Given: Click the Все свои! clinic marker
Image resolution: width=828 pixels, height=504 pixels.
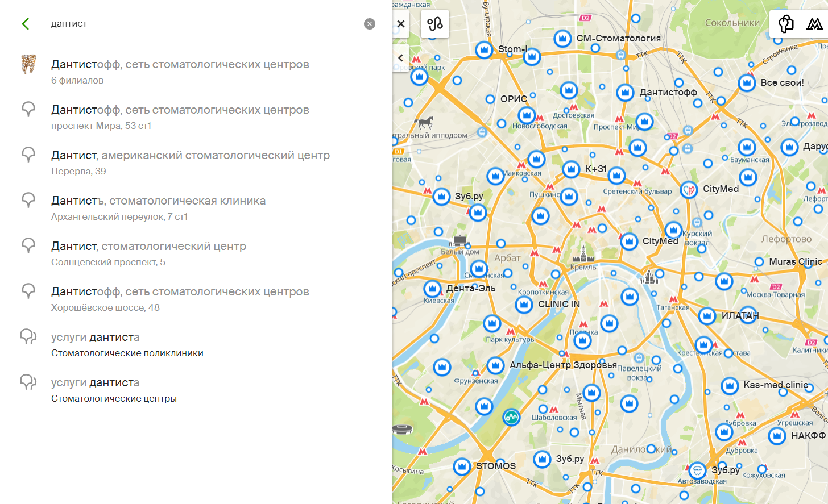Looking at the screenshot, I should click(x=747, y=83).
